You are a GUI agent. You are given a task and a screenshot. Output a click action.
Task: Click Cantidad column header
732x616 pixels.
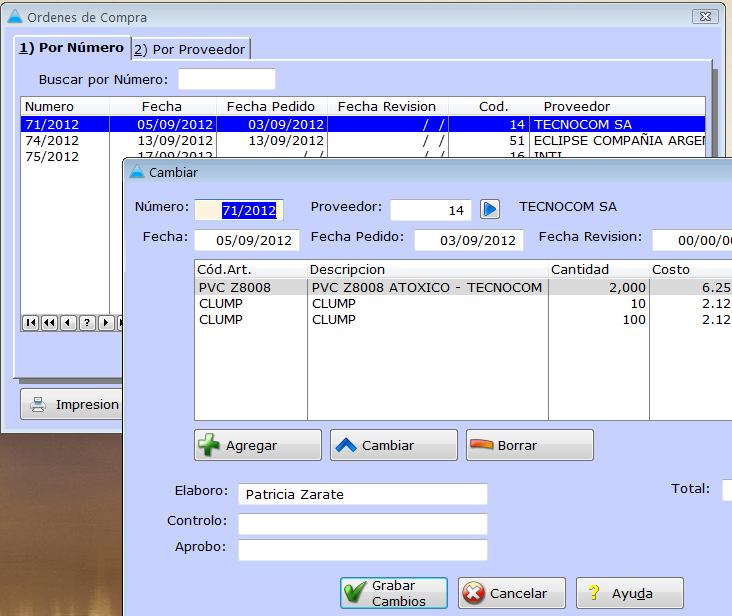(x=599, y=269)
